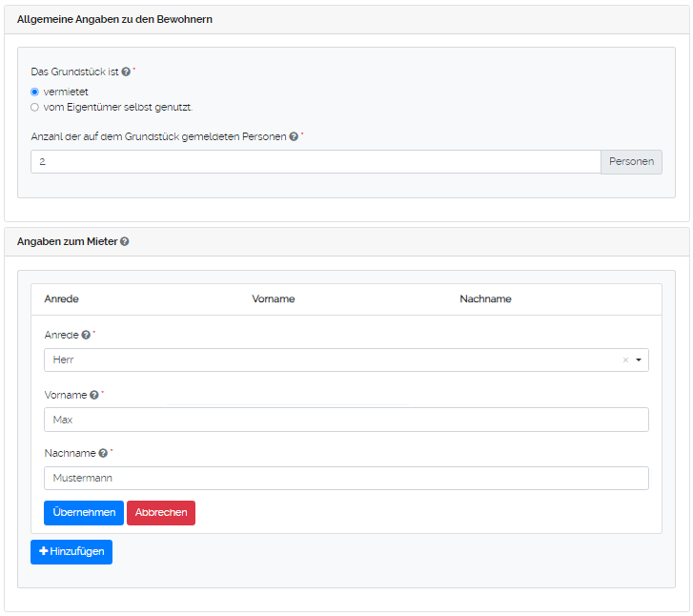Click the 'Vorname' column header
Screen dimensions: 693x616
(273, 299)
